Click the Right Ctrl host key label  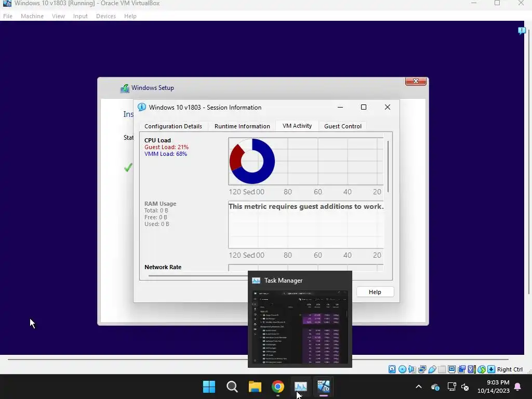[510, 369]
